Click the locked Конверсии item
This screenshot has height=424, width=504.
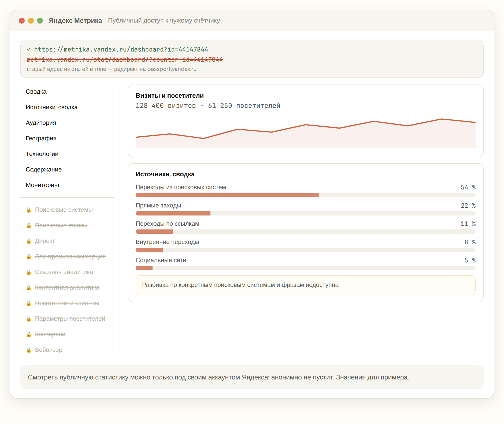pyautogui.click(x=50, y=334)
